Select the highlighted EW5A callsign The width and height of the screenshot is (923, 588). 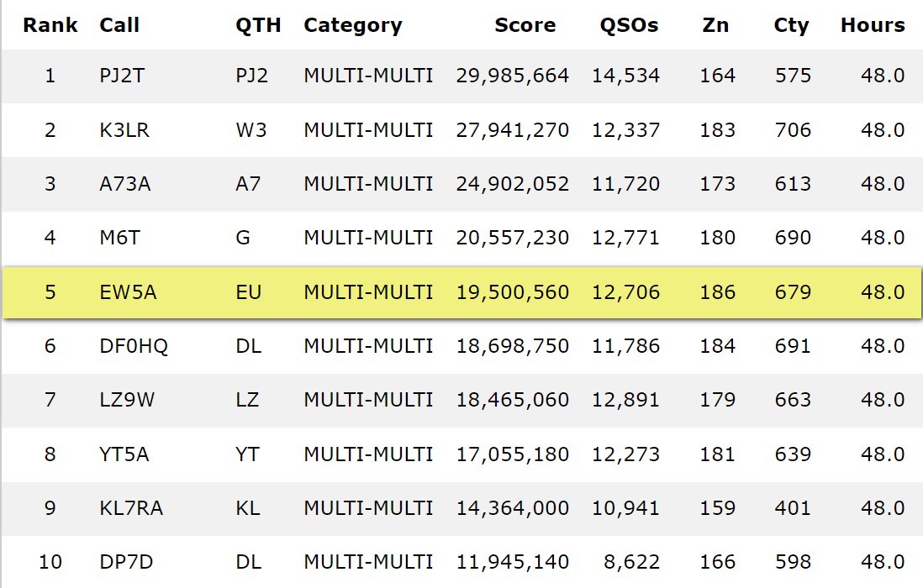pyautogui.click(x=128, y=292)
